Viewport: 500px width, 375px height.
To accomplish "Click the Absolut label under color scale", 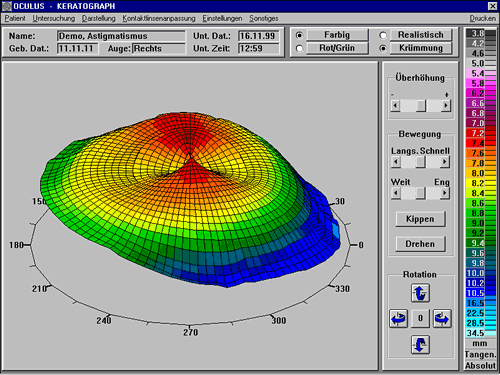I will 480,366.
